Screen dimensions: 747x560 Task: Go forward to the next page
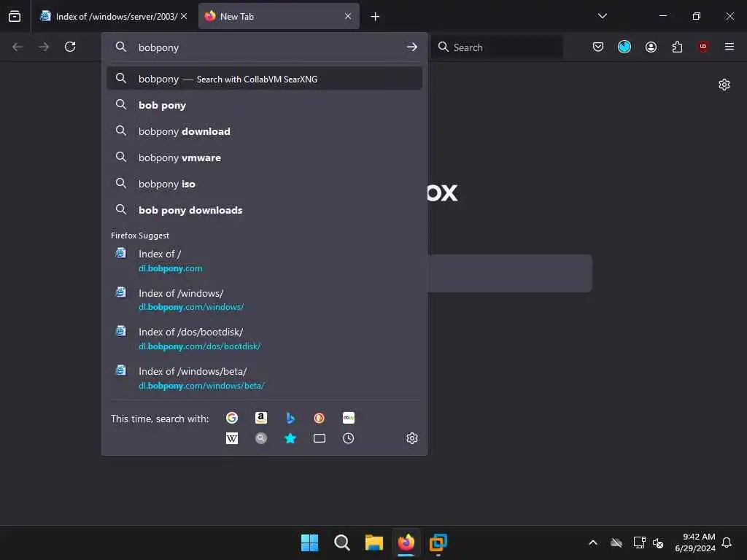pos(44,47)
